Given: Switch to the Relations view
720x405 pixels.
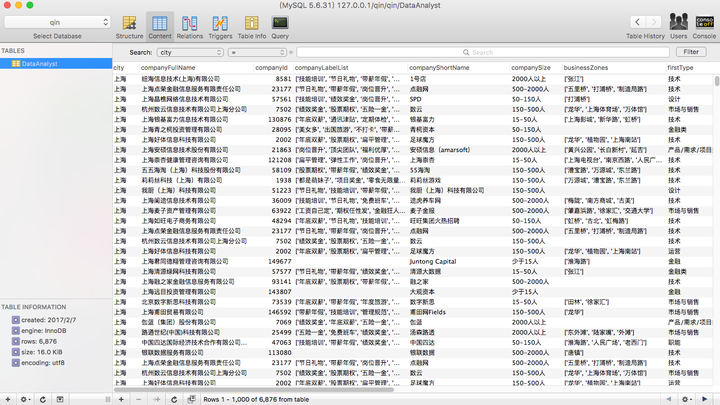Looking at the screenshot, I should [x=190, y=27].
